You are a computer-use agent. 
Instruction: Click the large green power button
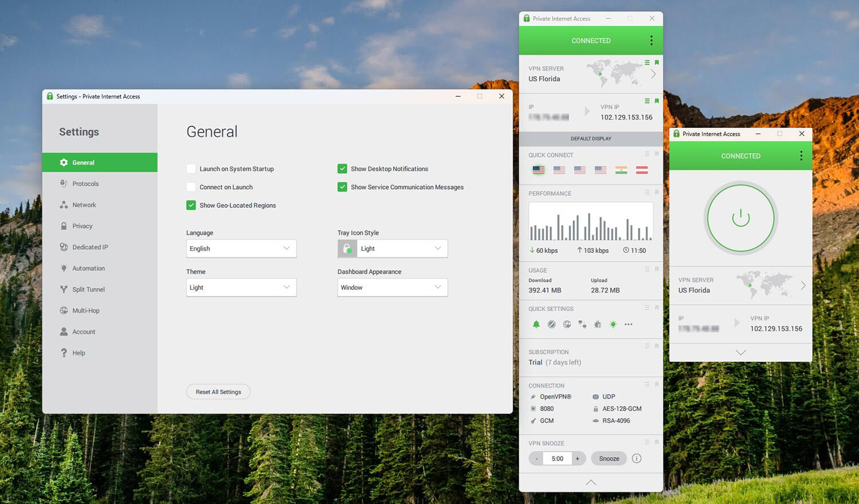click(x=740, y=218)
